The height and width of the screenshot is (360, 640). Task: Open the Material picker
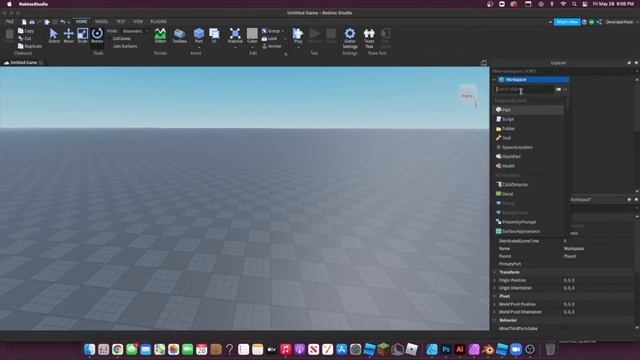(235, 35)
